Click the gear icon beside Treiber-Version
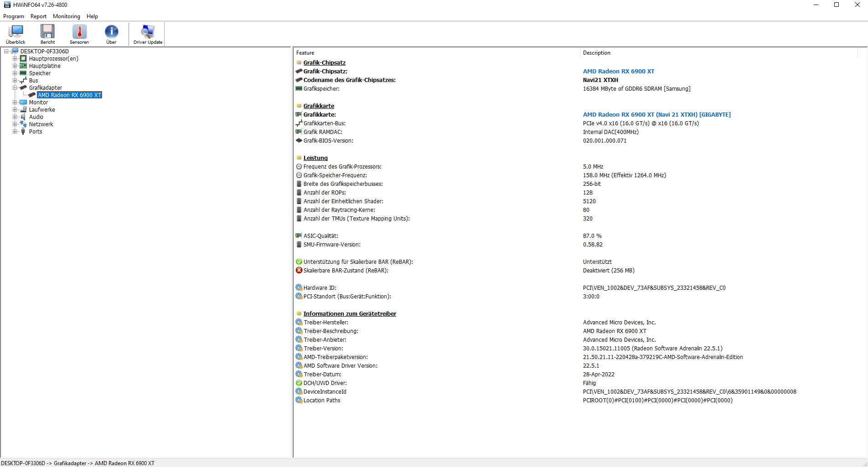The width and height of the screenshot is (868, 467). point(299,348)
